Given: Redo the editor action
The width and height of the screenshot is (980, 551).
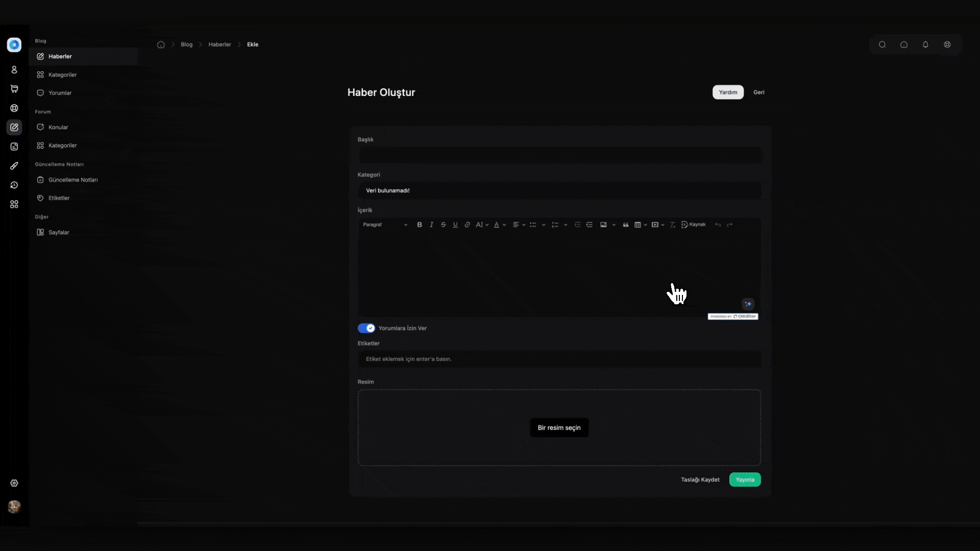Looking at the screenshot, I should pyautogui.click(x=730, y=224).
